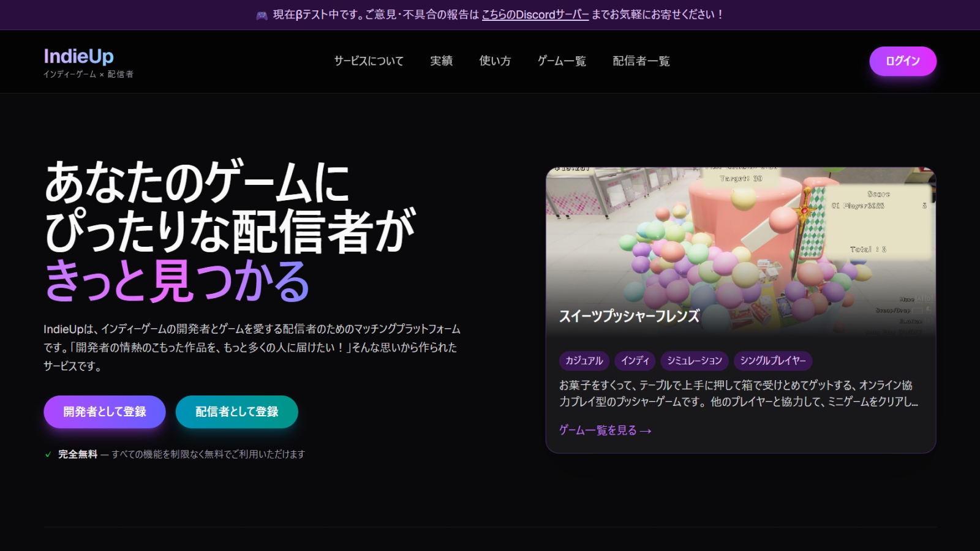Click the green checkmark beside 完全無料
The width and height of the screenshot is (980, 551).
click(x=48, y=455)
